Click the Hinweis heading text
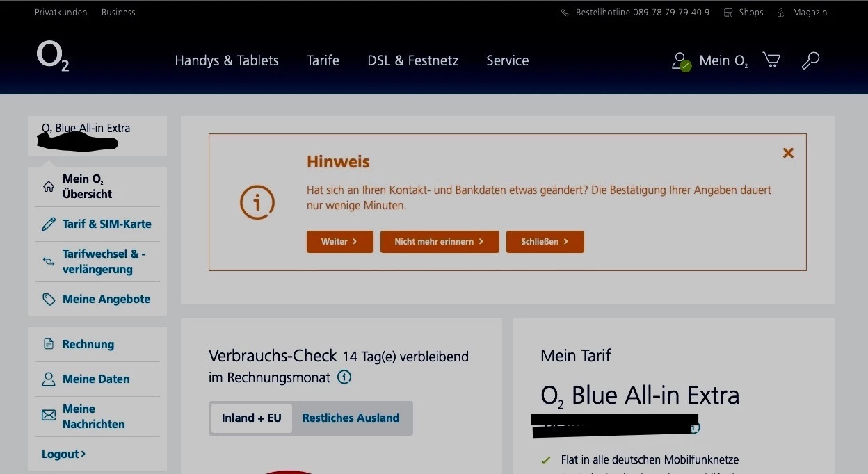This screenshot has width=868, height=474. coord(338,162)
